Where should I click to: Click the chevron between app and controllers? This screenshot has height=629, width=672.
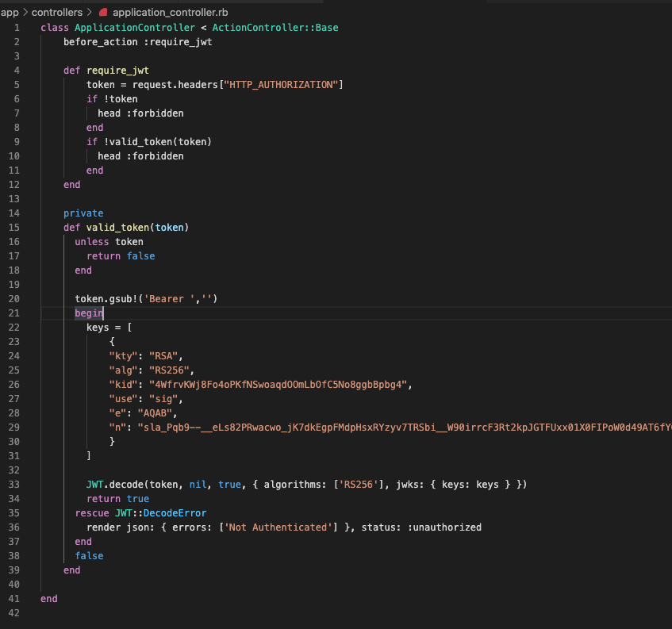(x=25, y=13)
